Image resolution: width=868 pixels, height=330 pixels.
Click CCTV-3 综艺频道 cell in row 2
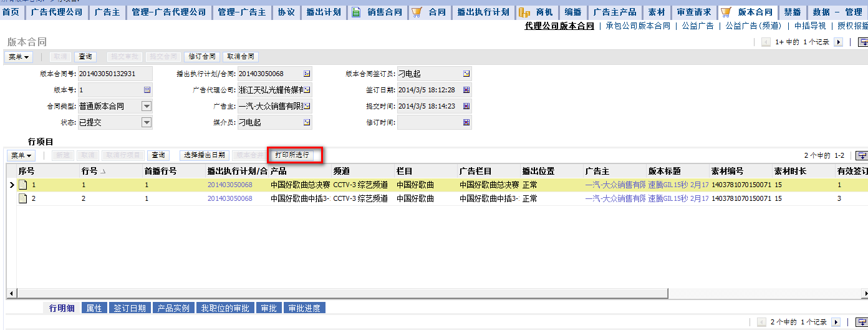tap(363, 198)
